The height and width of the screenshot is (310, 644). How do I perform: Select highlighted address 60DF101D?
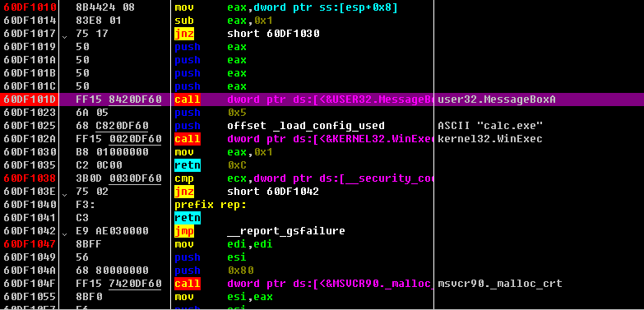coord(30,99)
